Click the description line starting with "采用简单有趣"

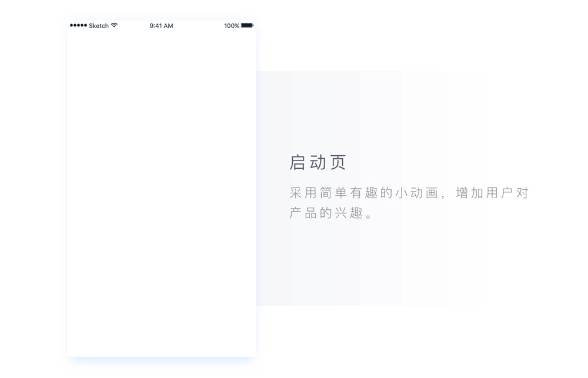[409, 193]
